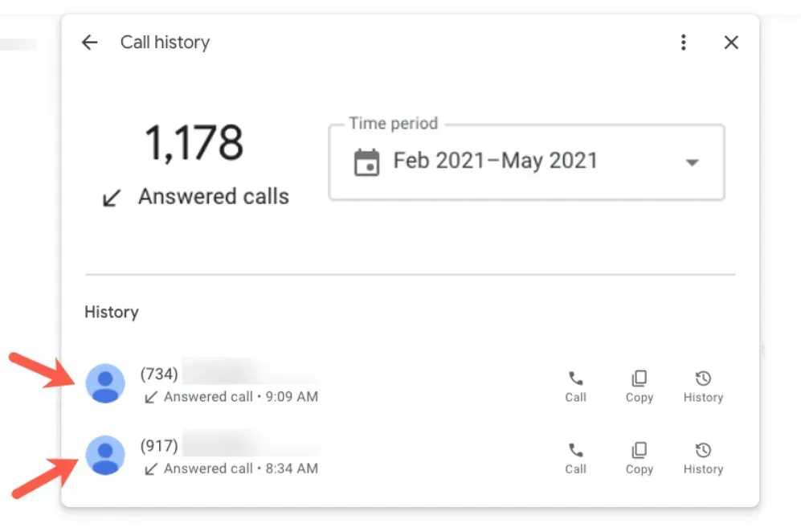Image resolution: width=801 pixels, height=532 pixels.
Task: Call the (917) number
Action: [575, 458]
